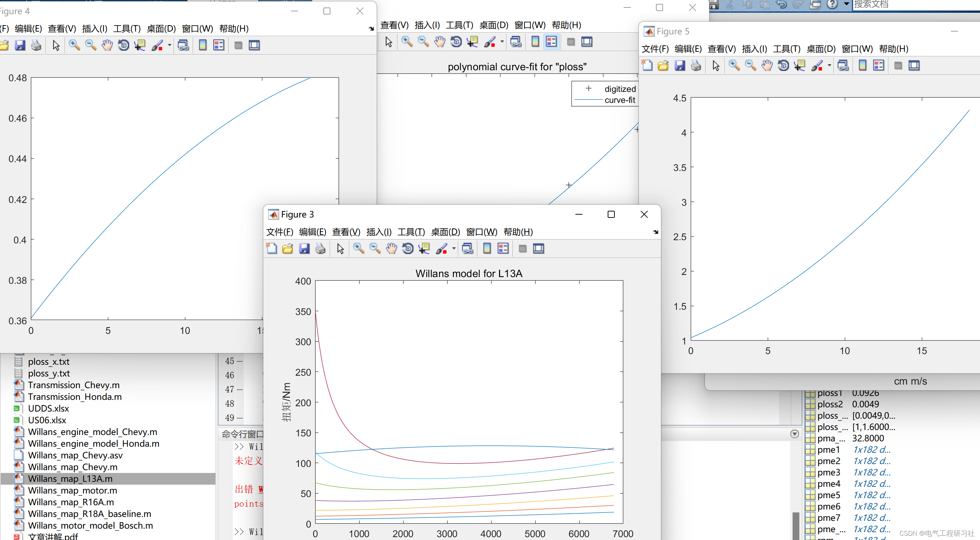Screen dimensions: 980x540
Task: Click Zoom Out tool in Figure 4 toolbar
Action: (91, 45)
